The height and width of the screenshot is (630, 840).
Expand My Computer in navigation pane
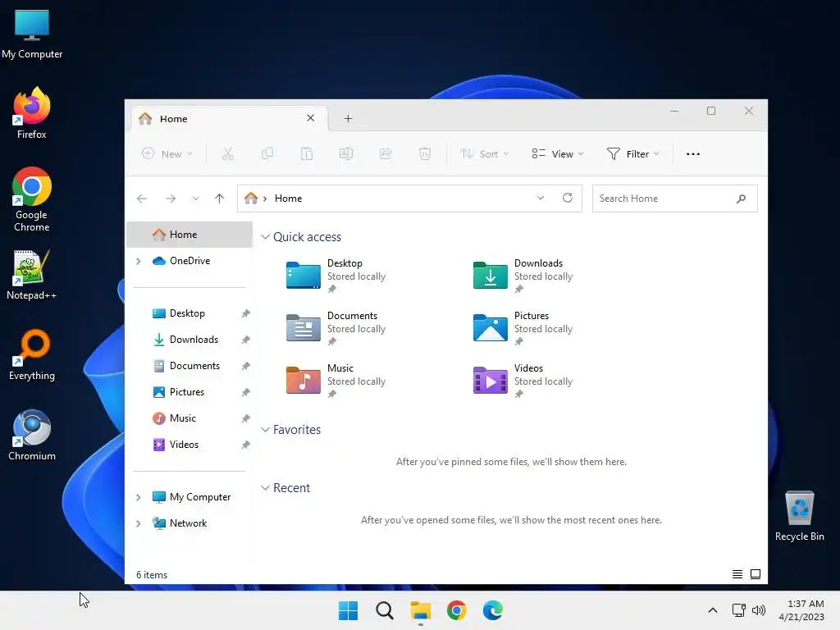coord(138,497)
